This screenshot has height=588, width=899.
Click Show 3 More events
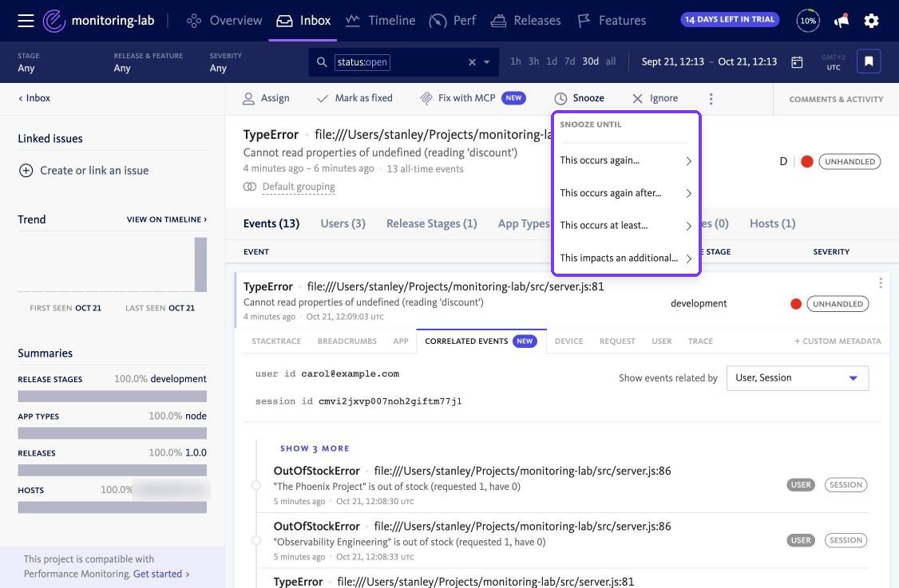coord(315,448)
